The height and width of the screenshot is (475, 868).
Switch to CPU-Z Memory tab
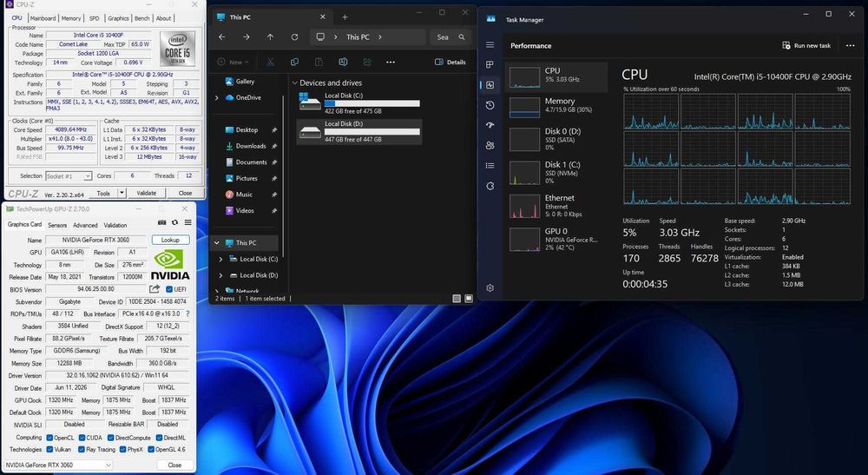(71, 18)
